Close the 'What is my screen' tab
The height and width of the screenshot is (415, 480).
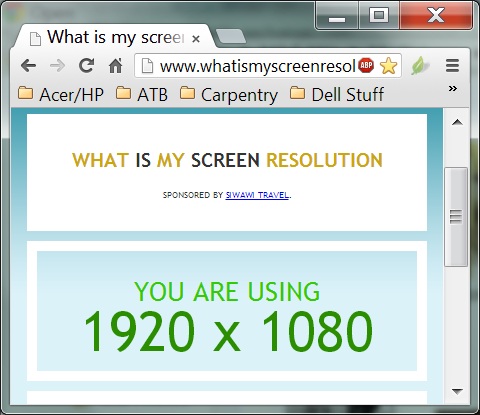(x=196, y=39)
